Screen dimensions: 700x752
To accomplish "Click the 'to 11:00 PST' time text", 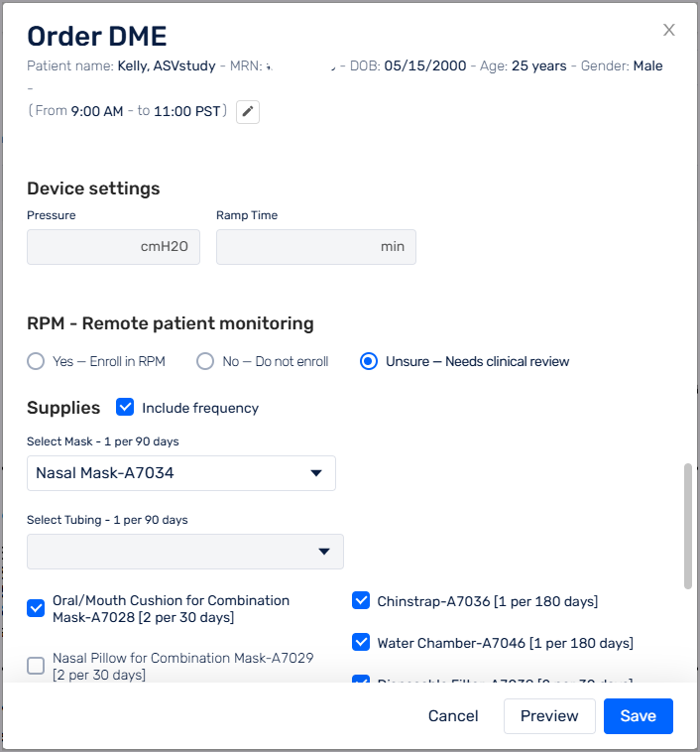I will (178, 111).
